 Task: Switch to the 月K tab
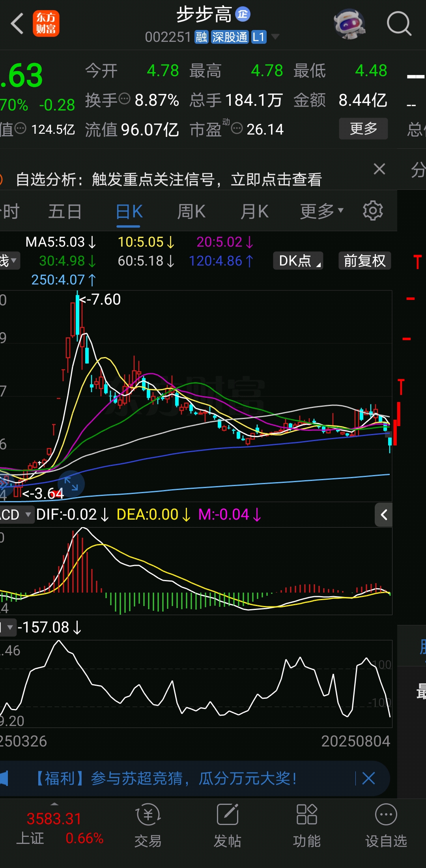(254, 211)
